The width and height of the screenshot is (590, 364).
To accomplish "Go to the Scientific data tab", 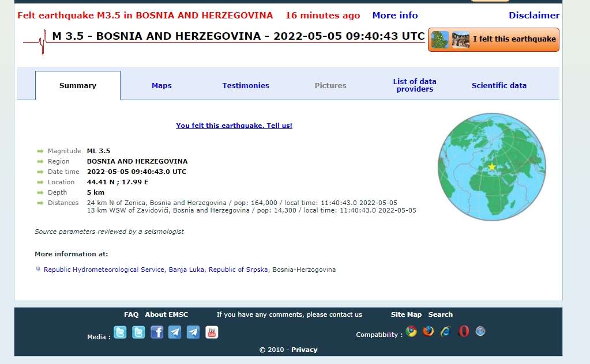I will coord(499,86).
